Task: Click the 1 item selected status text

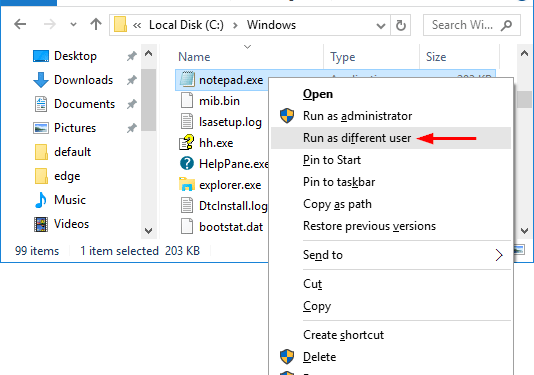Action: coord(120,251)
